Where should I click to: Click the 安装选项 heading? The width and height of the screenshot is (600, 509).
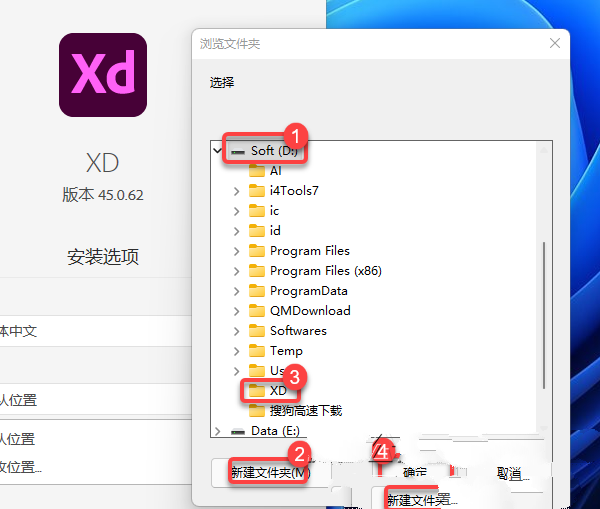point(103,257)
